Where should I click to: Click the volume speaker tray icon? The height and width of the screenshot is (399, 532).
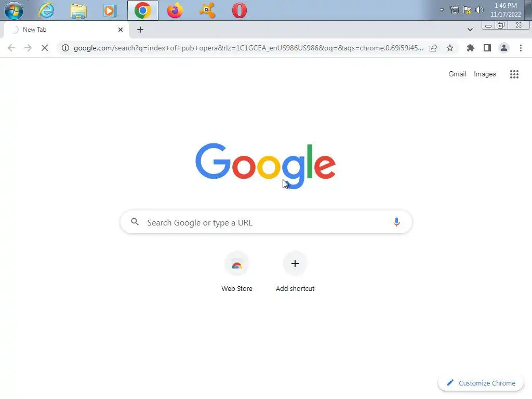[480, 10]
